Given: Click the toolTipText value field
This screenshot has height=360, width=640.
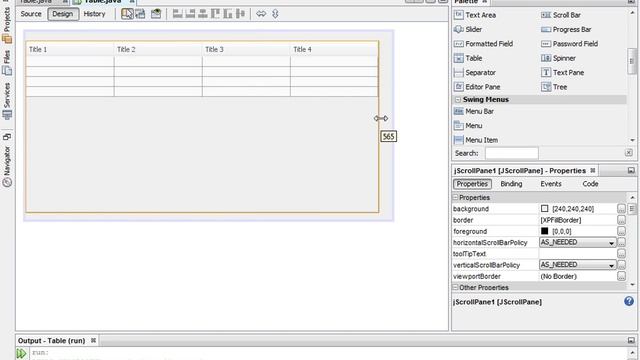Looking at the screenshot, I should click(577, 254).
